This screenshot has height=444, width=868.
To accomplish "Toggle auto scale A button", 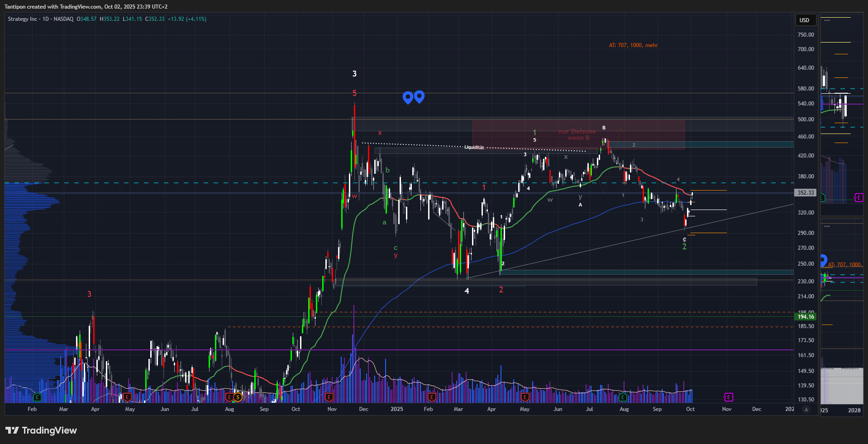I will [x=806, y=409].
